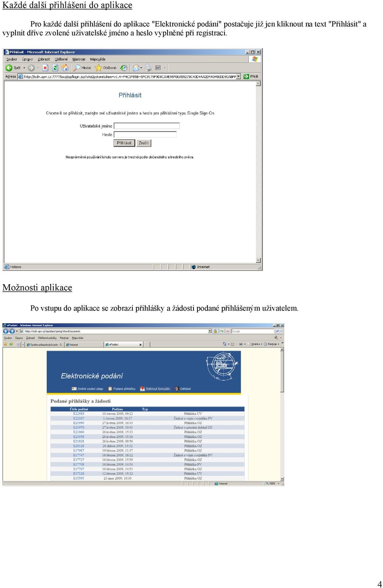Click the Add to favorites star icon

tap(11, 344)
